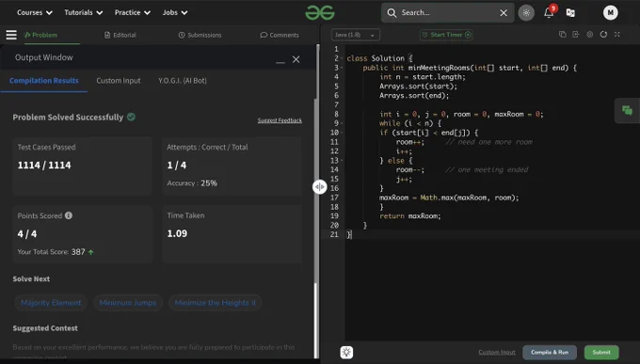
Task: Close the Output Window
Action: click(296, 59)
